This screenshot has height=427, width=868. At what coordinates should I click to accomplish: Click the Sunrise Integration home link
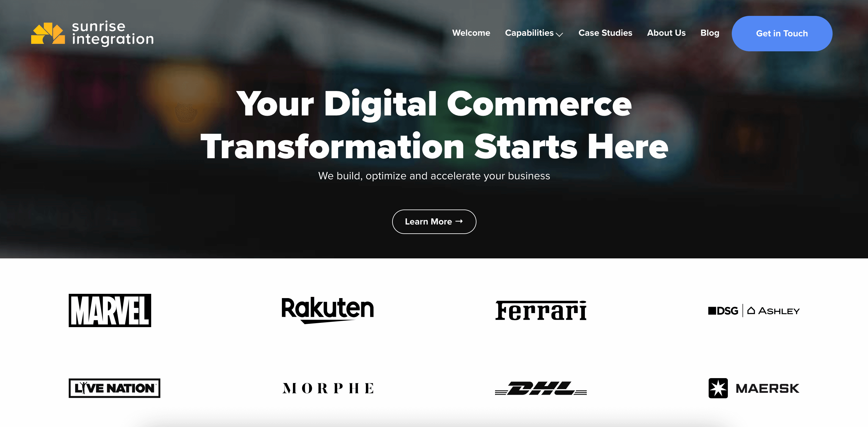(91, 33)
